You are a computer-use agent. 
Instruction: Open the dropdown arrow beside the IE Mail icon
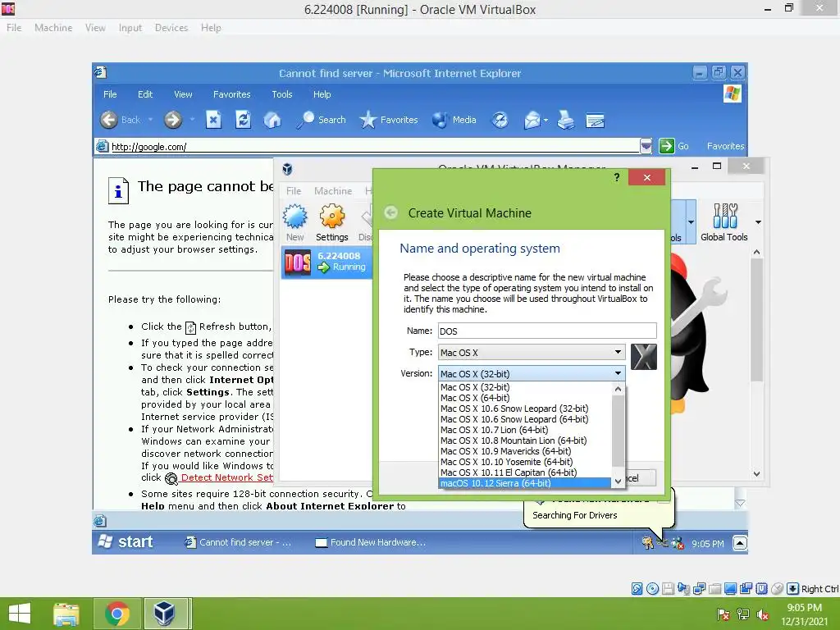click(x=546, y=121)
